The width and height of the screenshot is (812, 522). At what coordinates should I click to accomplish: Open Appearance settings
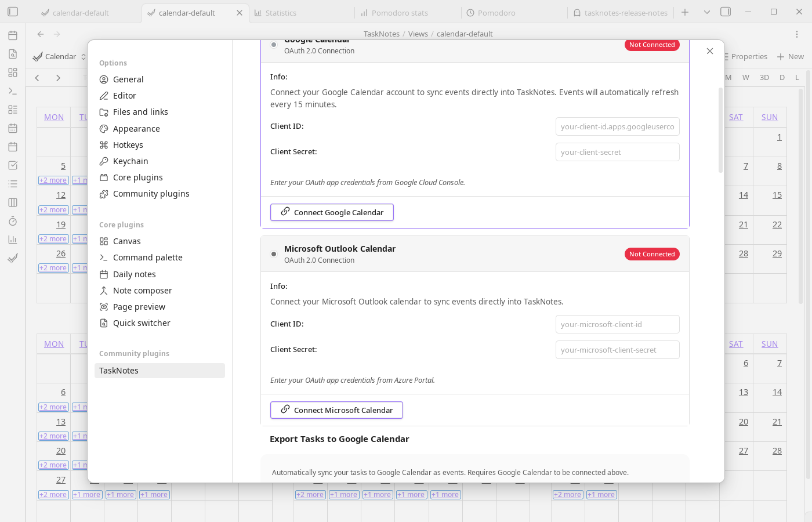coord(159,129)
